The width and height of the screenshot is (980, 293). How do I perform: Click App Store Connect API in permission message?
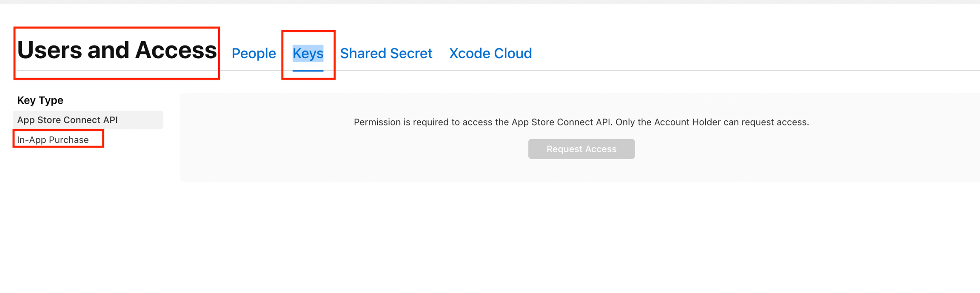[x=561, y=122]
